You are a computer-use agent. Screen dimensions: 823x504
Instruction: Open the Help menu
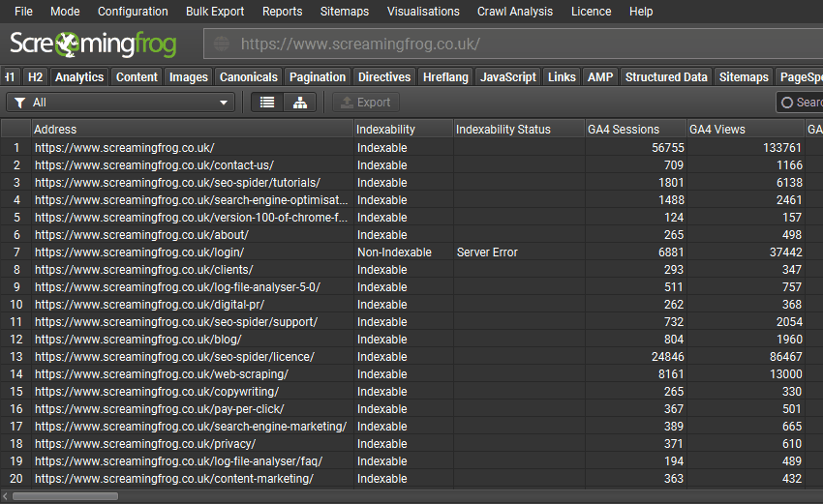click(641, 12)
